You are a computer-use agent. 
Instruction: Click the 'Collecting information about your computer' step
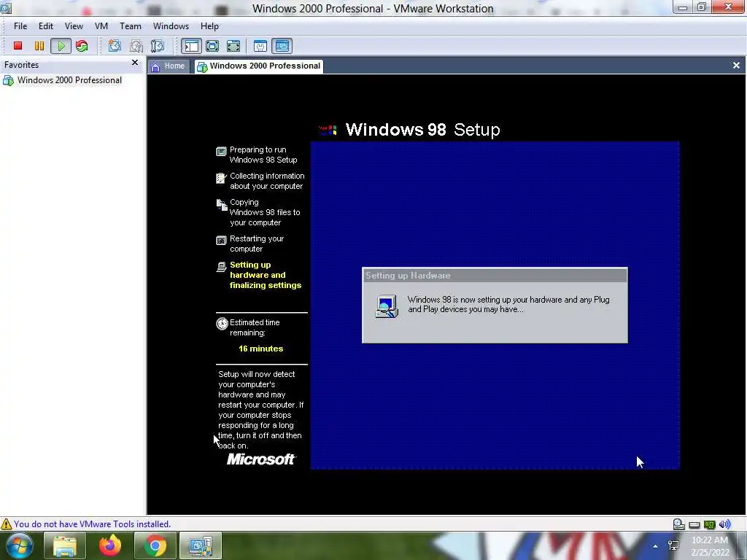(x=267, y=181)
